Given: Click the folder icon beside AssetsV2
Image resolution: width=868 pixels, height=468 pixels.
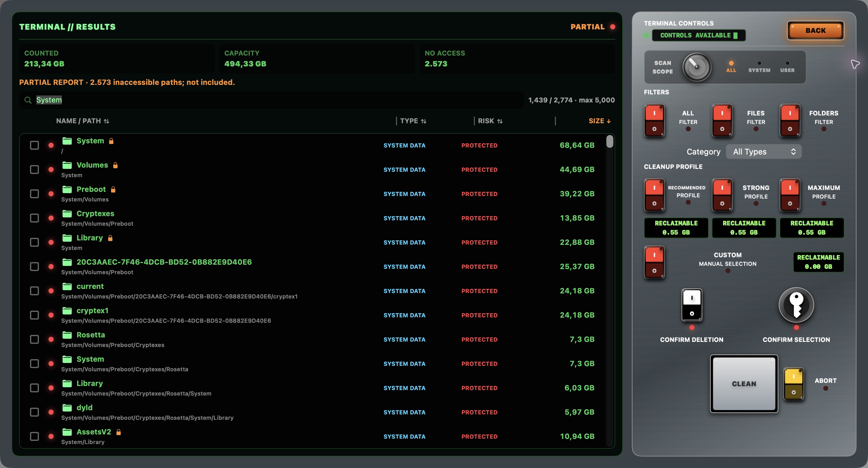Looking at the screenshot, I should click(x=67, y=432).
